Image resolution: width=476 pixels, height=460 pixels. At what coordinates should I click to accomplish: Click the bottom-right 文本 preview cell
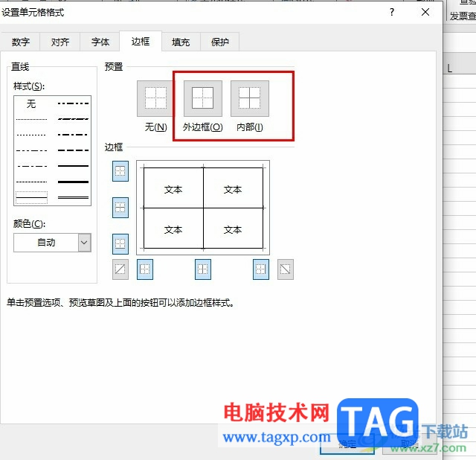[233, 230]
